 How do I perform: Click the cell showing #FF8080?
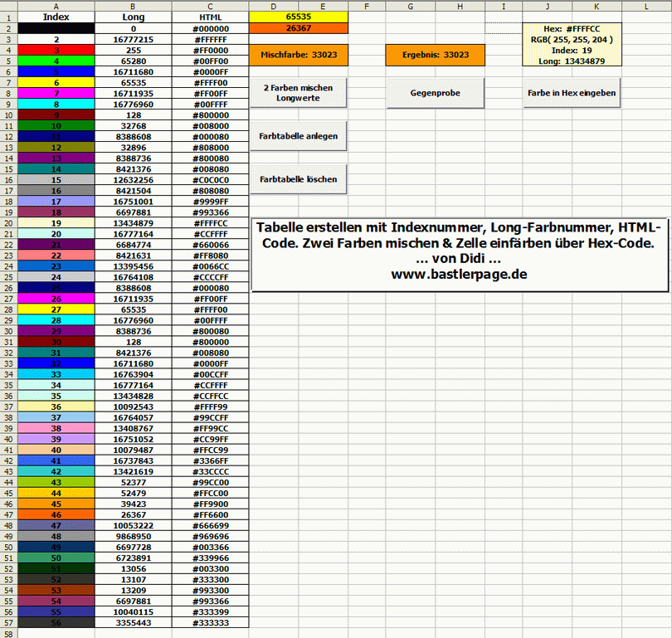[211, 256]
